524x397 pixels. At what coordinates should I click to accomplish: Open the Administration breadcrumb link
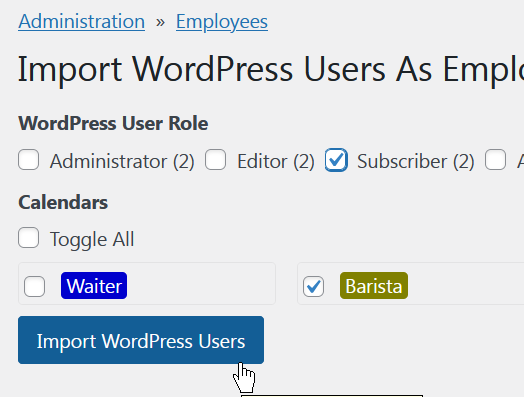click(82, 22)
